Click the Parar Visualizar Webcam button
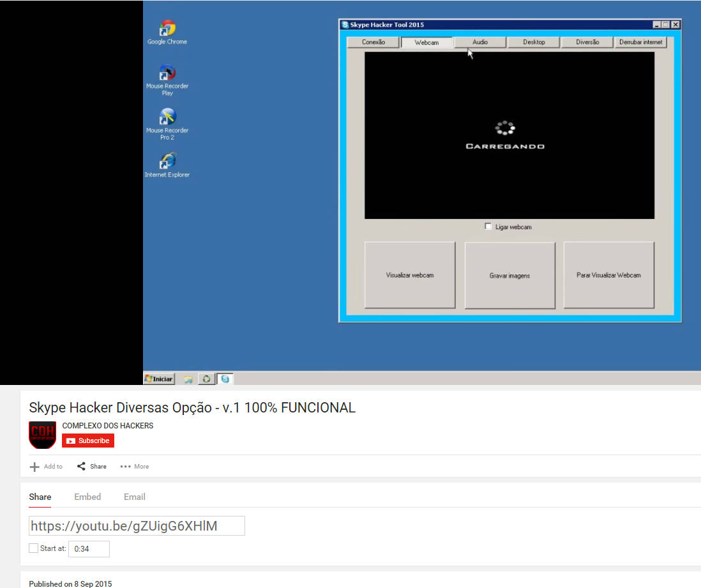Screen dimensions: 701x588 pos(608,275)
